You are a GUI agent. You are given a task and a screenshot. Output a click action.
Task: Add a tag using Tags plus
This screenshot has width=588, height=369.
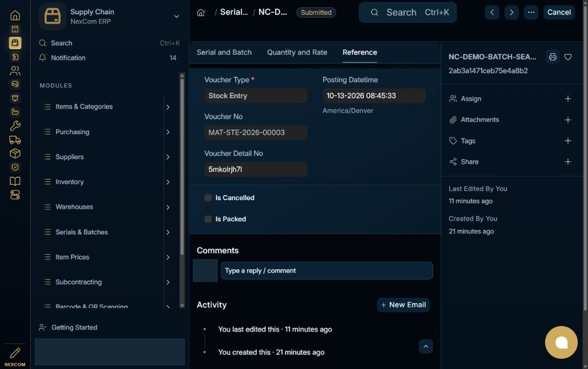point(568,141)
